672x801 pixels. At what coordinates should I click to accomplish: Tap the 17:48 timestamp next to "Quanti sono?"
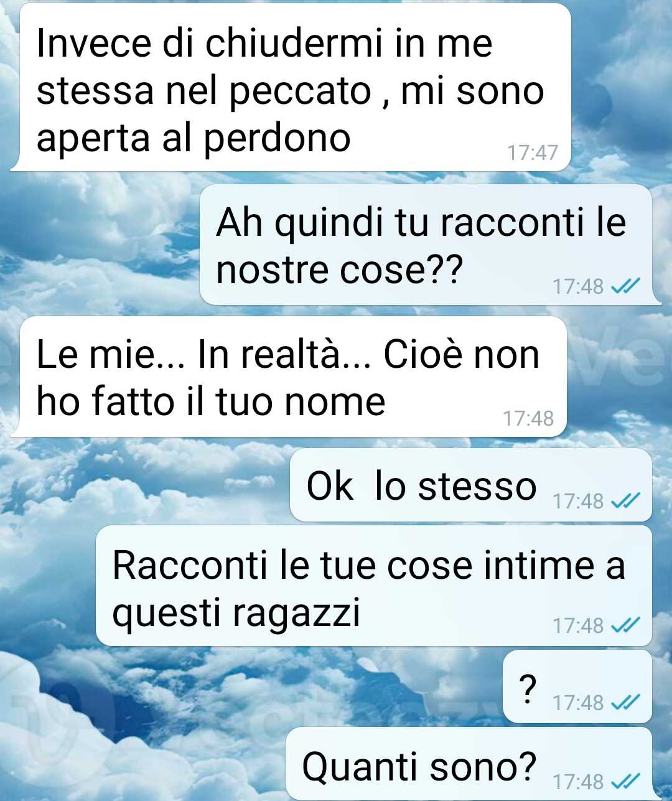click(578, 780)
